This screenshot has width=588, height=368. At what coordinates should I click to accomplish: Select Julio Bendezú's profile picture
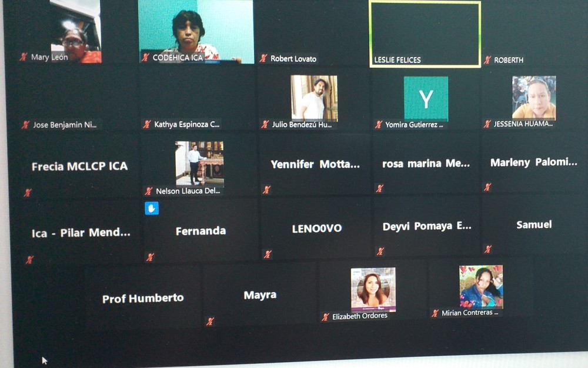pos(314,98)
